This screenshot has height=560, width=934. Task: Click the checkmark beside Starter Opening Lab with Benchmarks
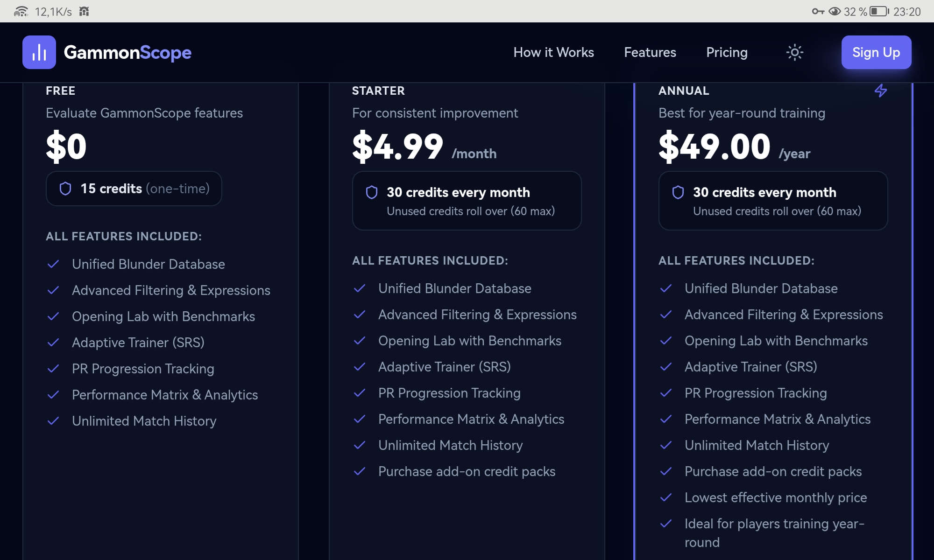[360, 341]
